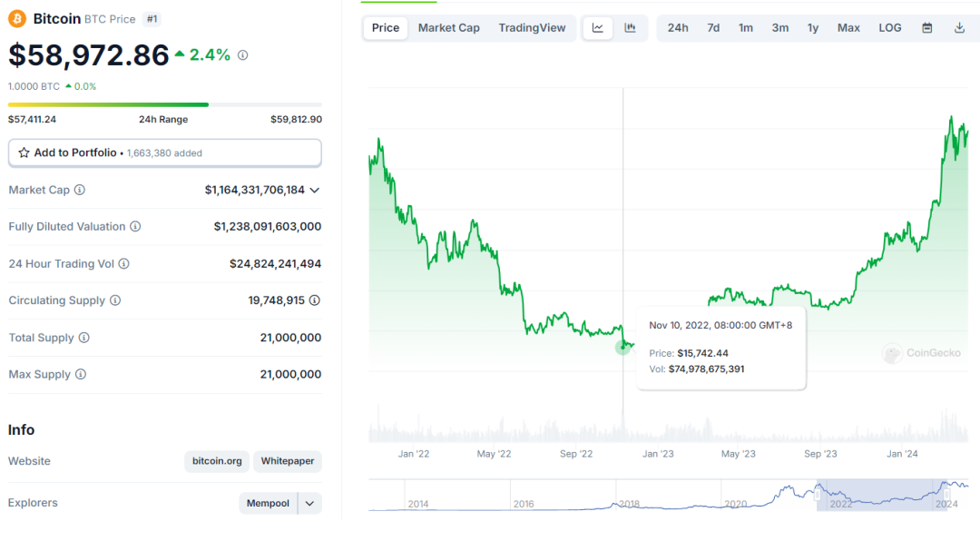Open the TradingView tab
This screenshot has width=980, height=551.
click(x=532, y=28)
